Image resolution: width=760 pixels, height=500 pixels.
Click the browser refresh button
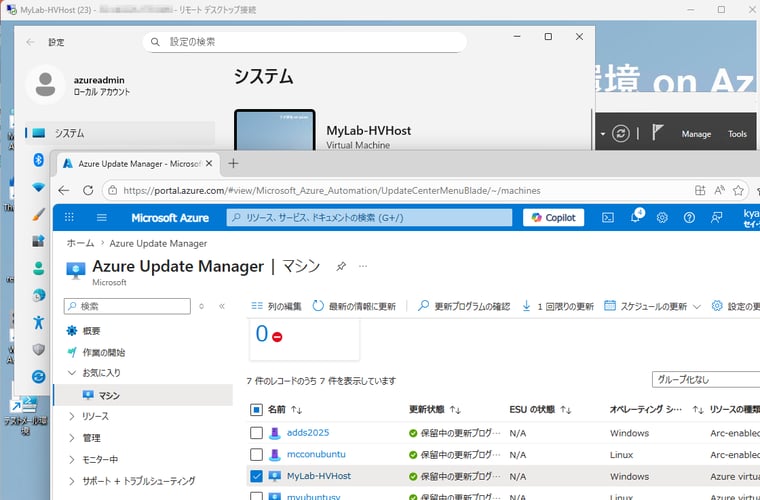(x=88, y=190)
